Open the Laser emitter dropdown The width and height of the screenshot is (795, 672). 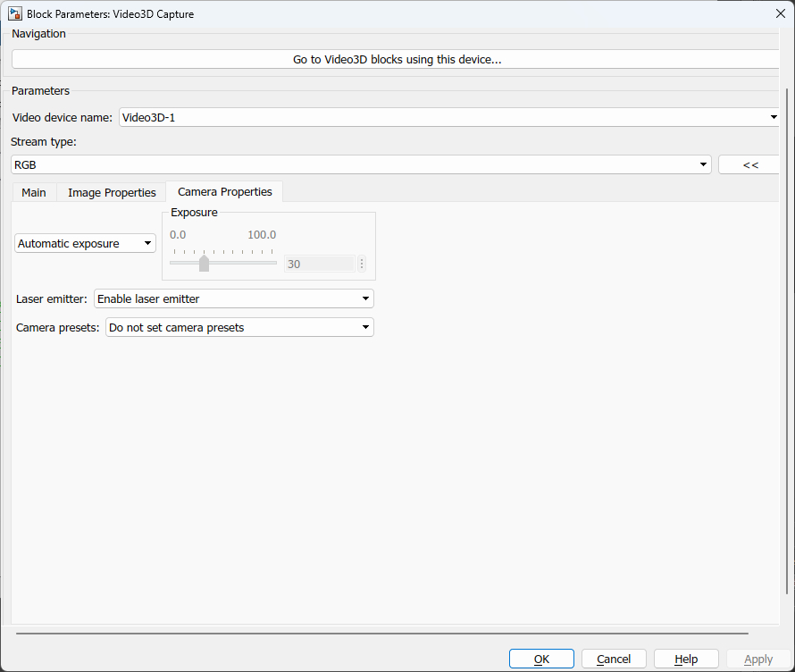(x=364, y=298)
